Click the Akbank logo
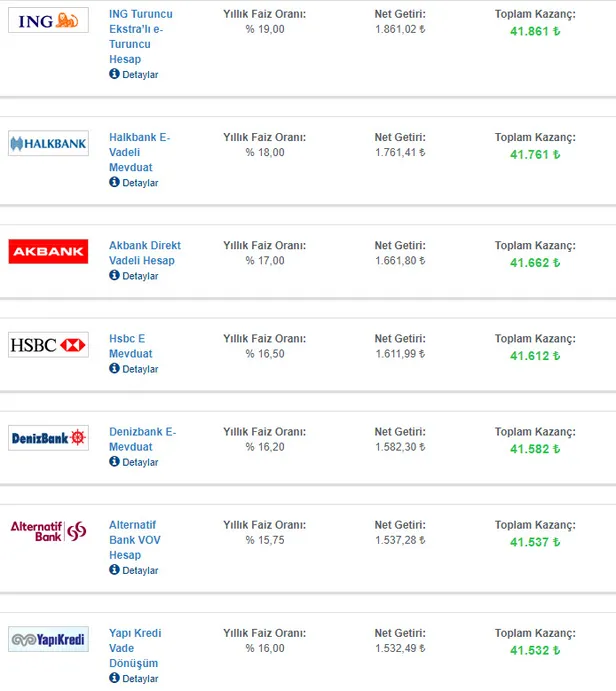 pyautogui.click(x=48, y=251)
